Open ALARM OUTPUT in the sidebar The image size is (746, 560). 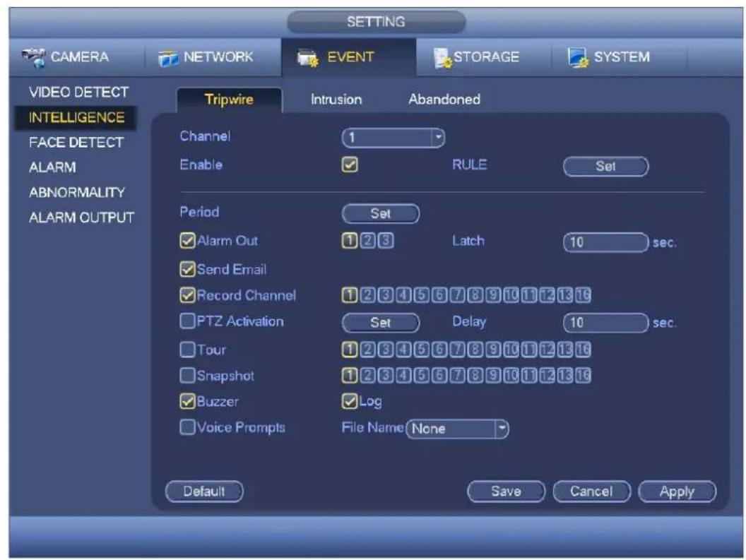click(81, 218)
